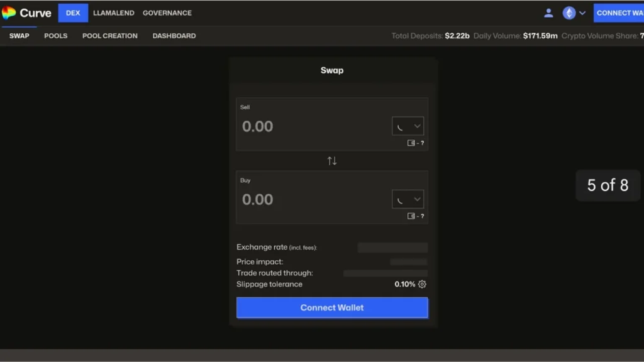The height and width of the screenshot is (362, 644).
Task: Click wallet balance icon under Sell
Action: [x=411, y=143]
